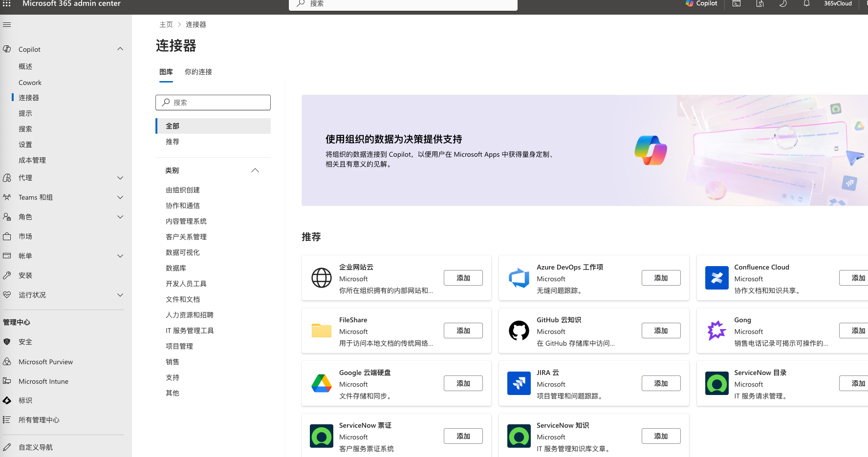Click the JIRA 云 logo
Viewport: 868px width, 457px height.
coord(519,383)
